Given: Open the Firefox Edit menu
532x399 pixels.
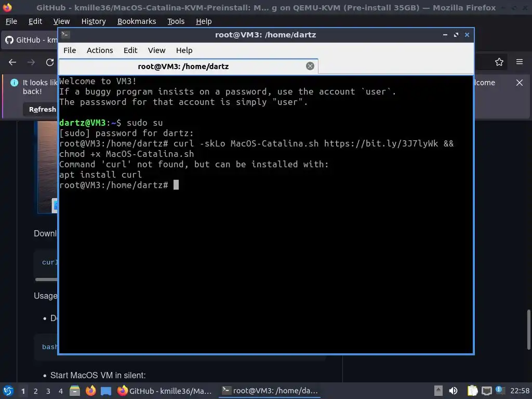Looking at the screenshot, I should 35,21.
